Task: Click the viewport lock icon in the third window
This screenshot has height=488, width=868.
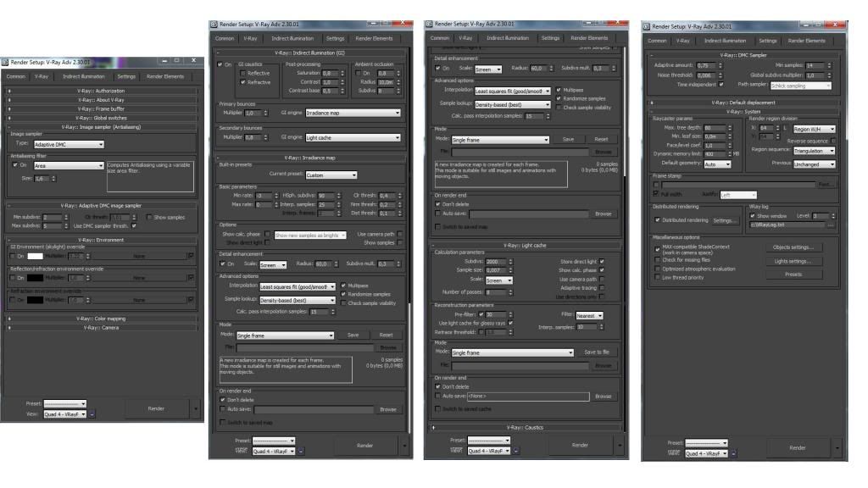Action: [x=516, y=451]
